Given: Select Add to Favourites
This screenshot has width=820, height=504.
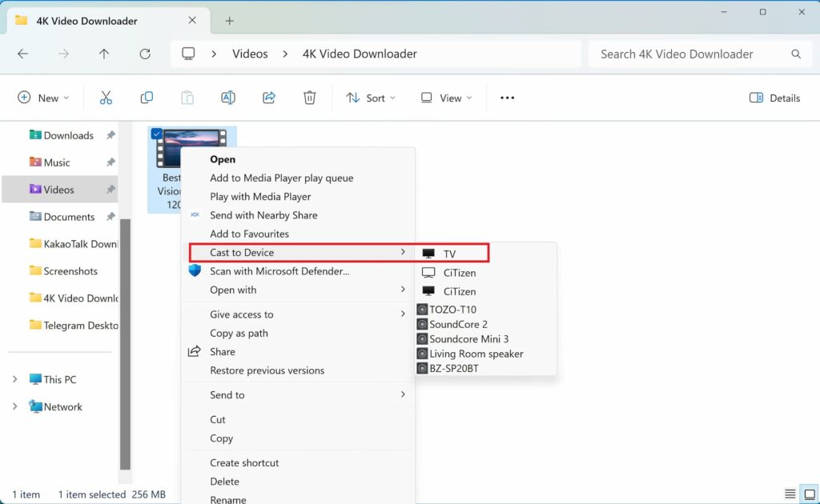Looking at the screenshot, I should [298, 234].
